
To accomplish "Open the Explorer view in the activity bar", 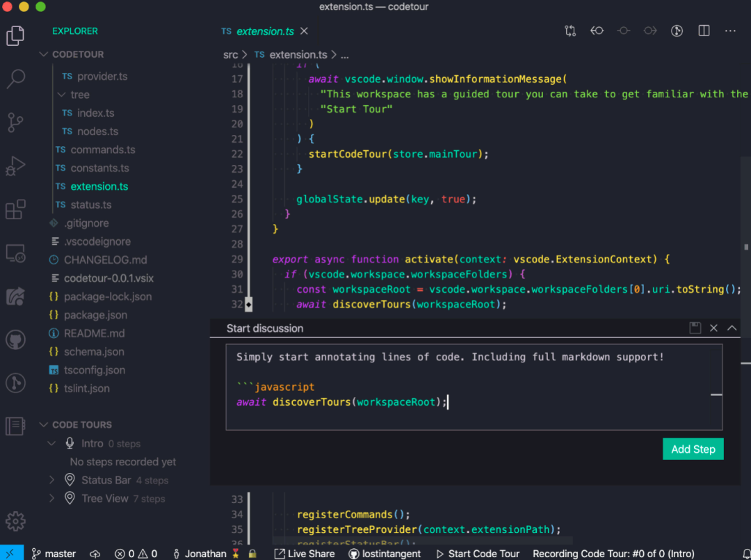I will [x=15, y=36].
